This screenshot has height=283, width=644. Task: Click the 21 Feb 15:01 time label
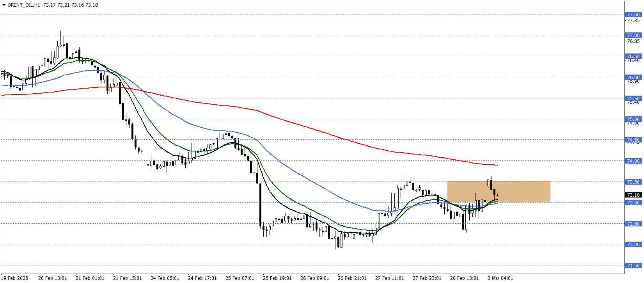(128, 278)
